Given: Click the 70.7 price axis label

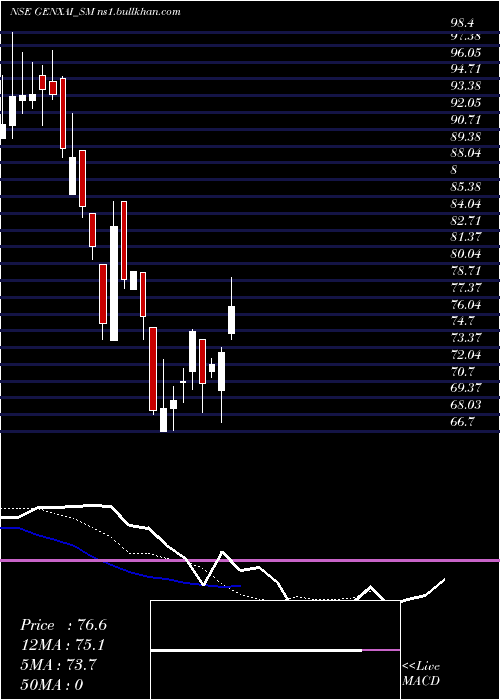Looking at the screenshot, I should [x=462, y=371].
